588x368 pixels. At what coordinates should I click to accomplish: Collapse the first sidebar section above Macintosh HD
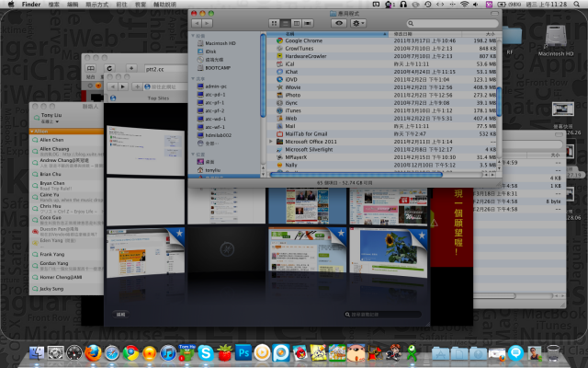[x=193, y=36]
